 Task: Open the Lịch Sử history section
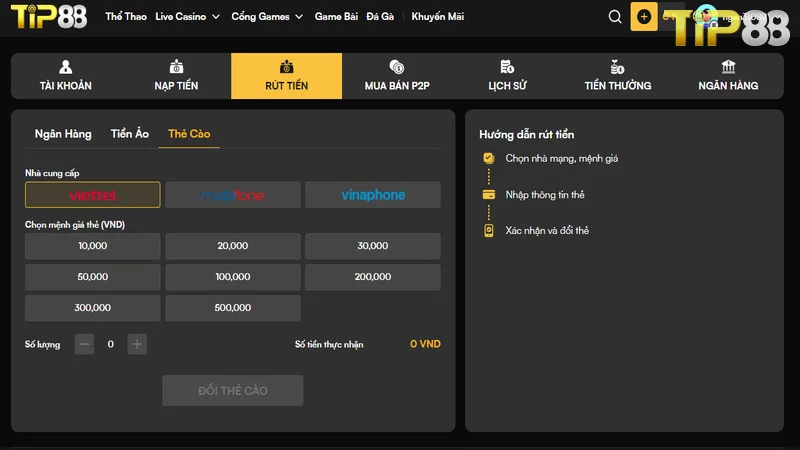(507, 76)
